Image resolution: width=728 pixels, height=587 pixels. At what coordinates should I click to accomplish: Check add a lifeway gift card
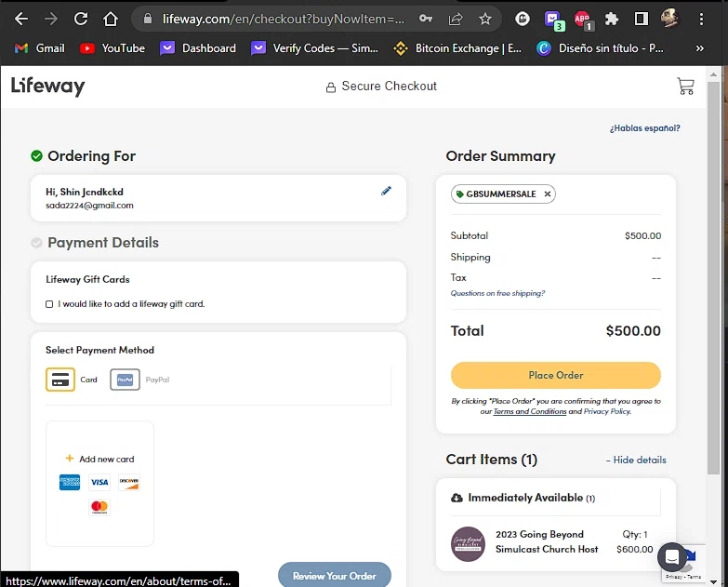49,304
